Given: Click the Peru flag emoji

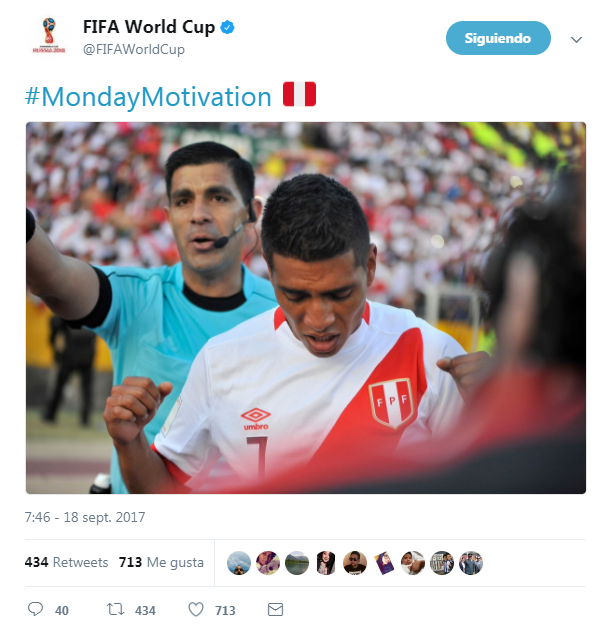Looking at the screenshot, I should pyautogui.click(x=299, y=94).
